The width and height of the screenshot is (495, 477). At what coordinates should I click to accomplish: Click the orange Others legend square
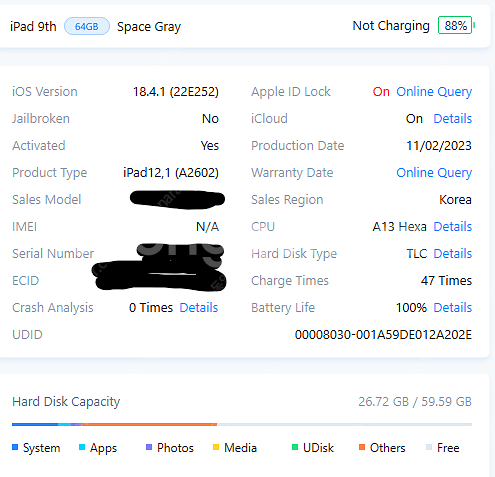coord(362,447)
